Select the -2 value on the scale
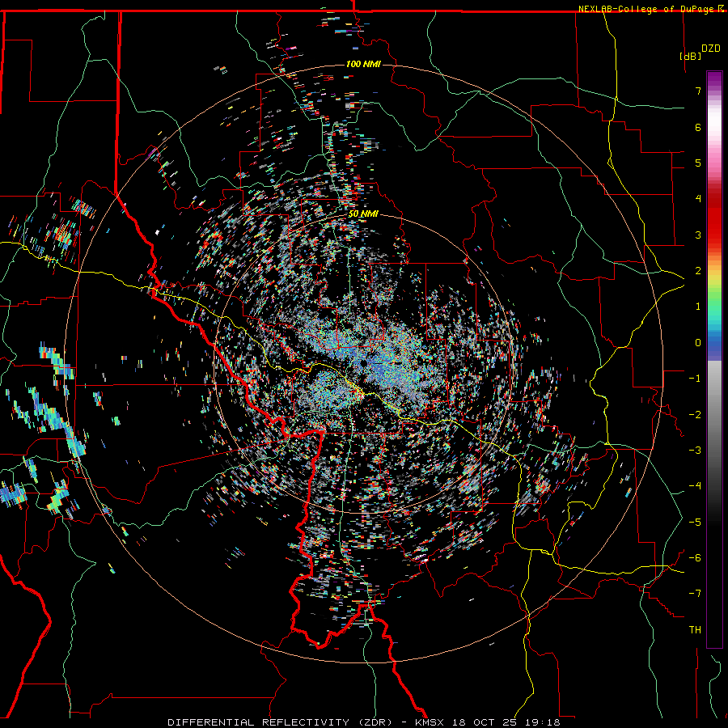 pos(695,415)
